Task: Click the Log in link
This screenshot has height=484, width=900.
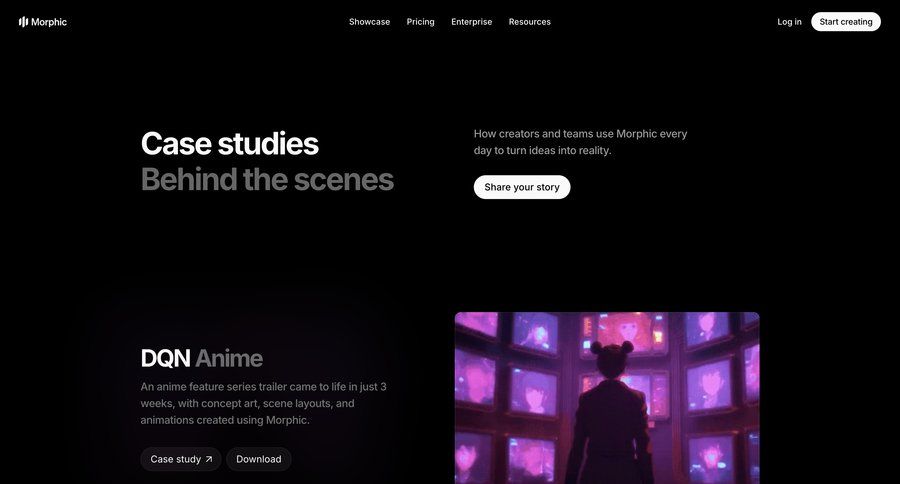Action: pos(789,22)
